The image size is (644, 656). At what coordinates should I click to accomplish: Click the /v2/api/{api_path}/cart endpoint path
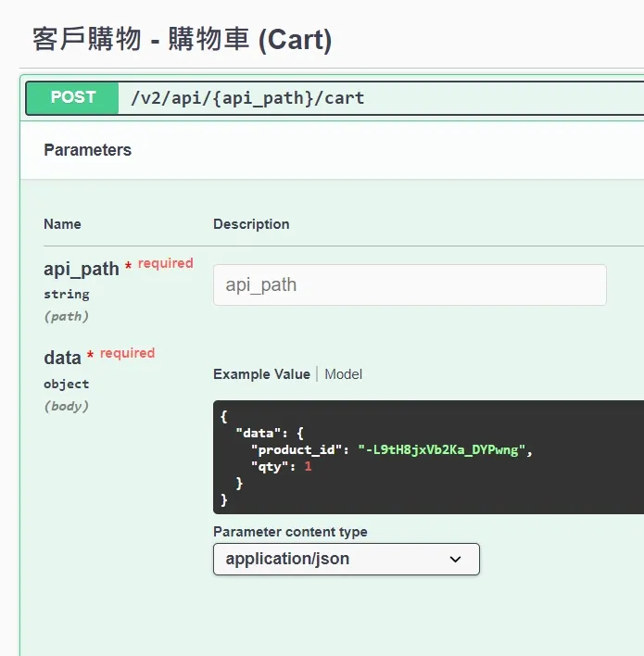click(247, 97)
